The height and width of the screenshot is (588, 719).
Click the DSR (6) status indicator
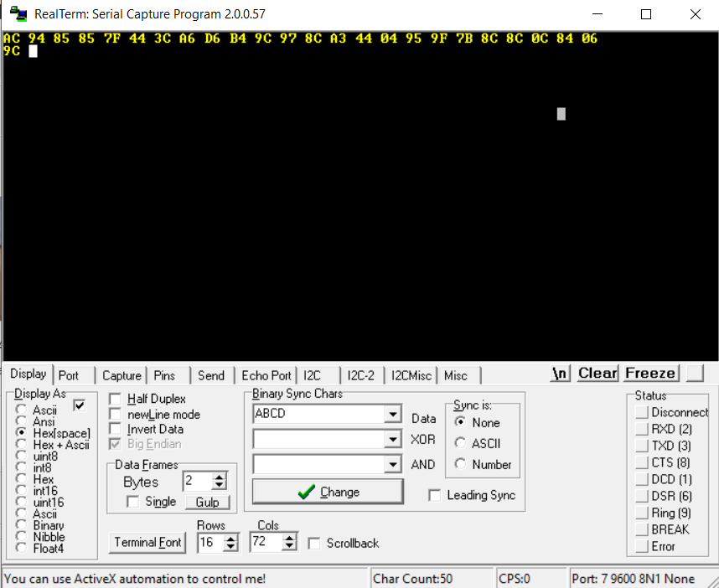point(641,496)
